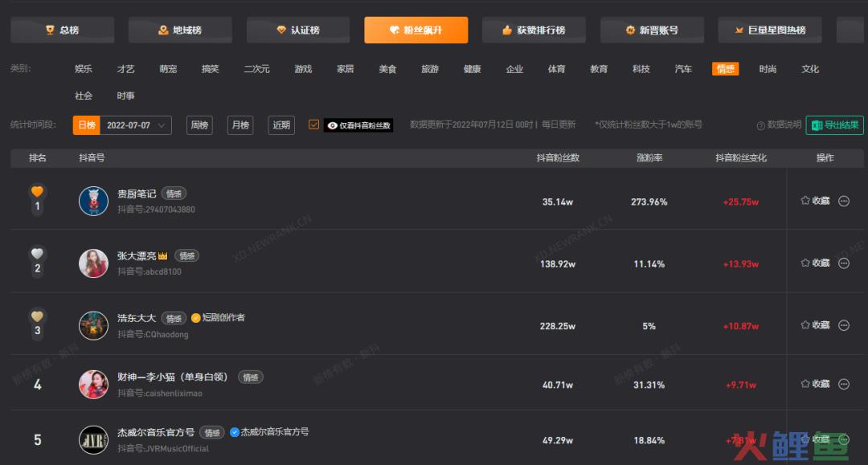
Task: Click the crown icon beside 张大漂亮
Action: (162, 256)
